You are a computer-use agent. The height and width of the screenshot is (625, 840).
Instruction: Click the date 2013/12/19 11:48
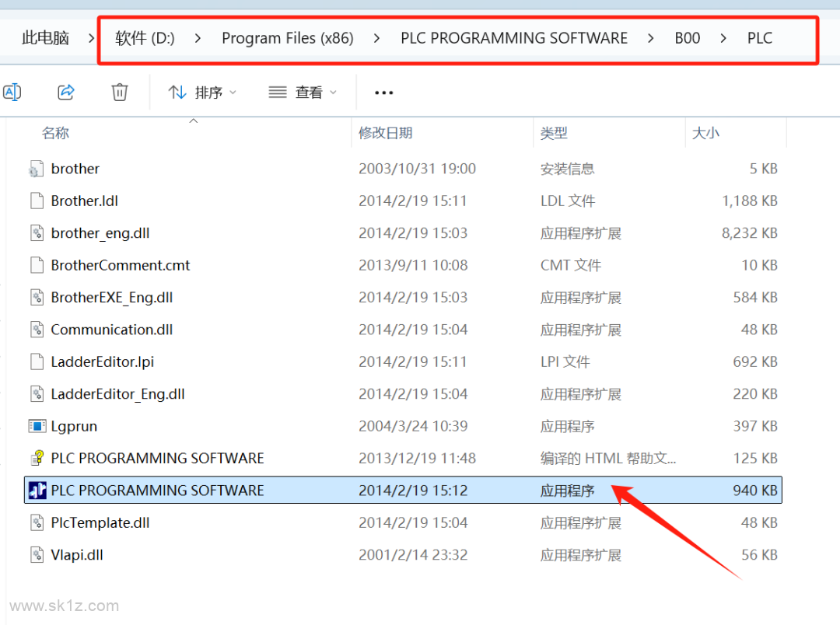[418, 459]
